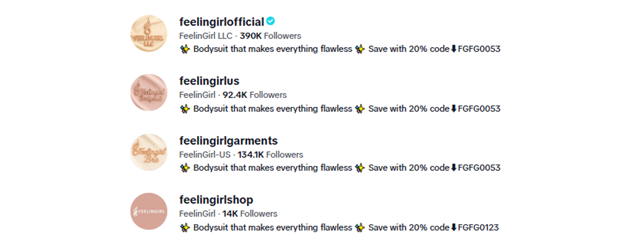This screenshot has height=243, width=644.
Task: Open the feelingirlgarments profile picture
Action: [149, 152]
